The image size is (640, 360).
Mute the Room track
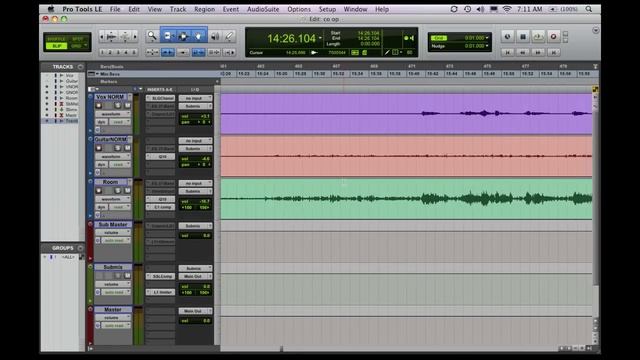pyautogui.click(x=127, y=191)
